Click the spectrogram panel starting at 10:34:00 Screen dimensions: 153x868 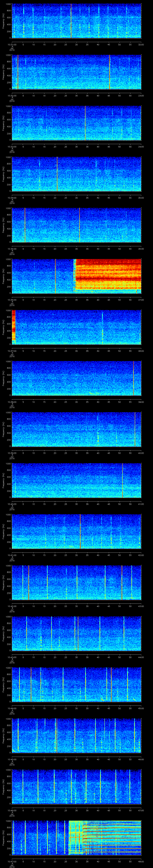click(x=77, y=174)
